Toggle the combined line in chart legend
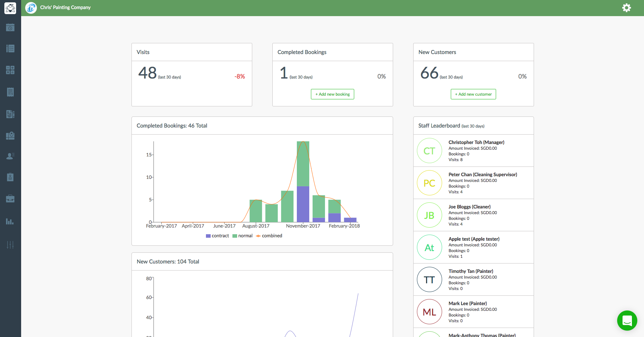The width and height of the screenshot is (644, 337). coord(269,236)
